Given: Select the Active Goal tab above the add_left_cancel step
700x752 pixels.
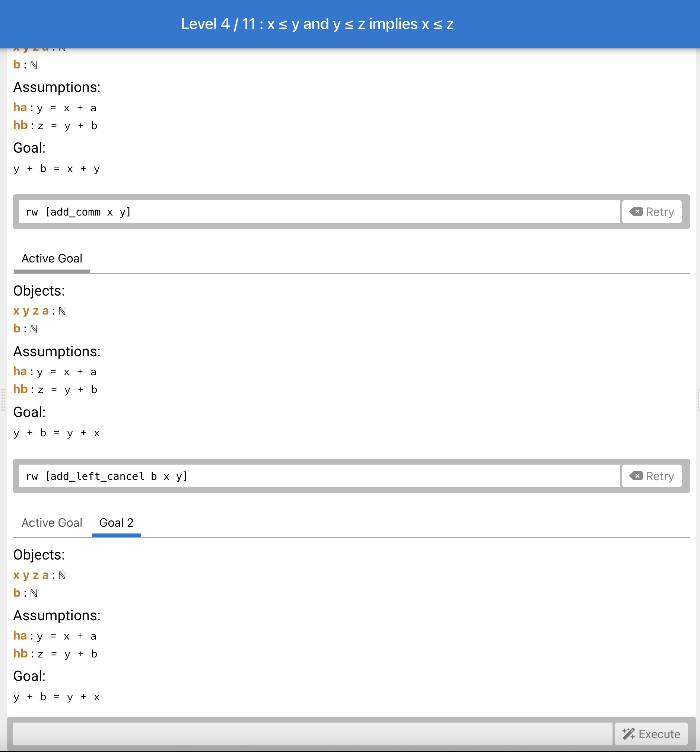Looking at the screenshot, I should pos(52,258).
